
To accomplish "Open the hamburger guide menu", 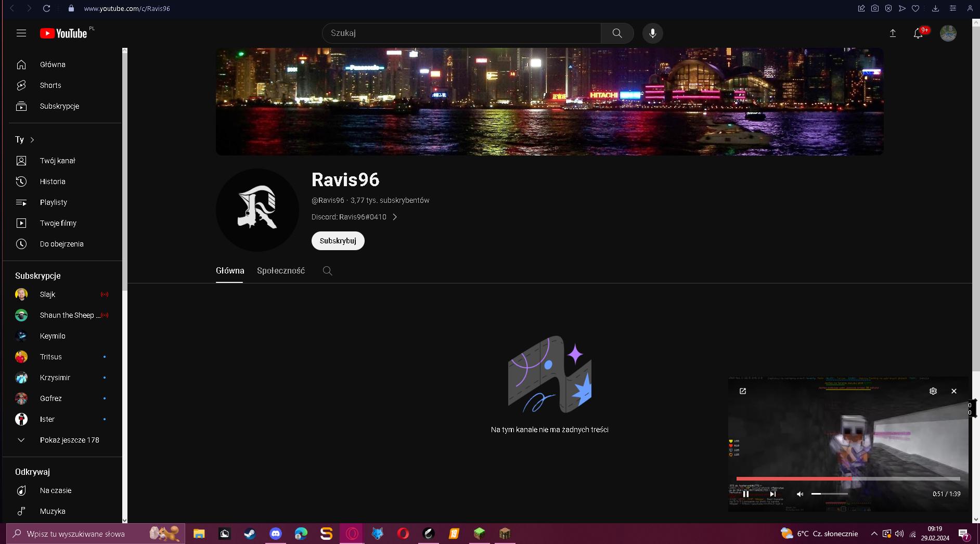I will coord(21,33).
